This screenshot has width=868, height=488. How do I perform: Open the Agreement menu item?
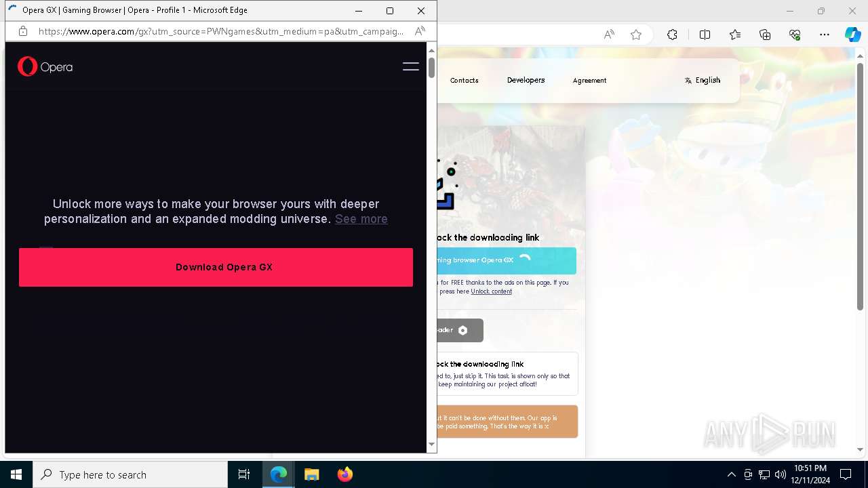click(x=589, y=80)
